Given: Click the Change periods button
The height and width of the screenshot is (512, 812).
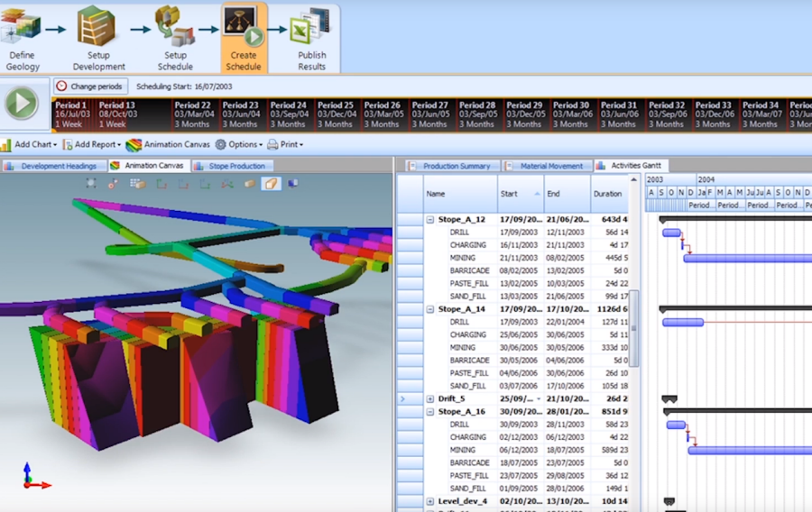Looking at the screenshot, I should [x=88, y=87].
